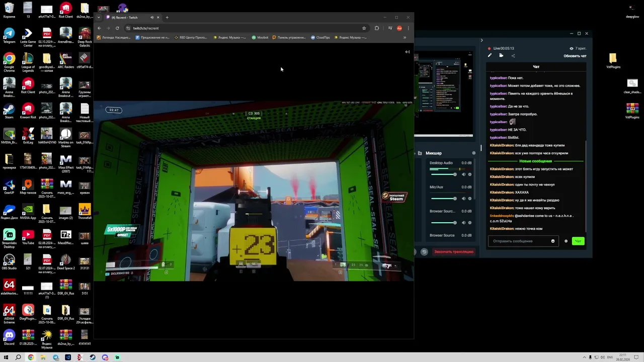Open the Moobot bookmark
This screenshot has width=644, height=362.
pyautogui.click(x=260, y=37)
